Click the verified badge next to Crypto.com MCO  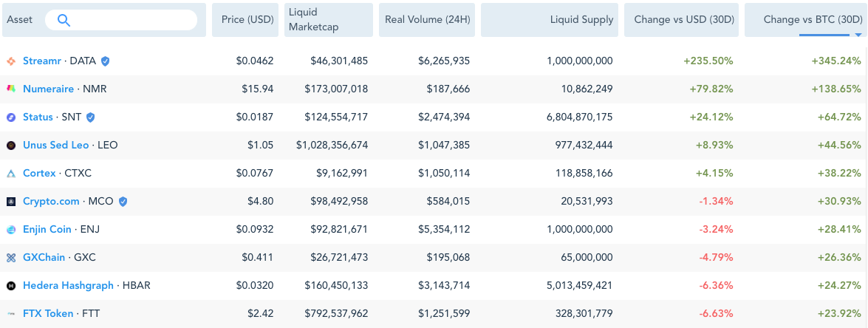click(x=123, y=202)
